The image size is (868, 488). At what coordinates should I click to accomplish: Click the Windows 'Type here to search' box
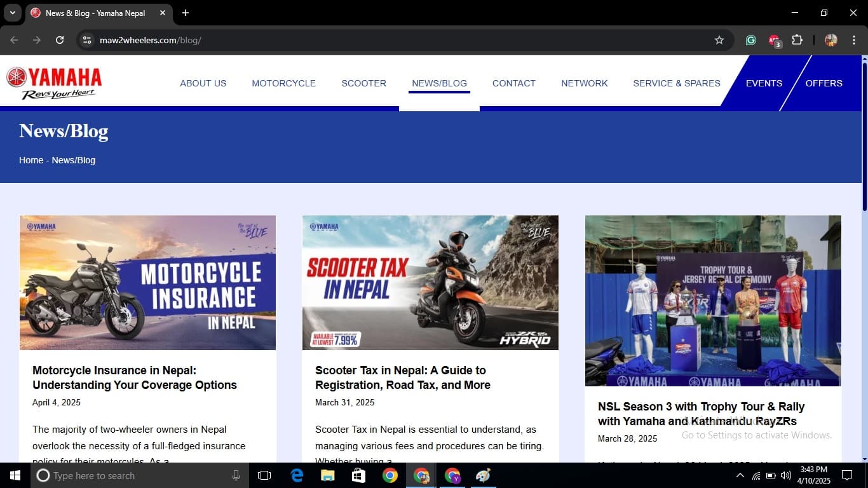click(x=139, y=475)
